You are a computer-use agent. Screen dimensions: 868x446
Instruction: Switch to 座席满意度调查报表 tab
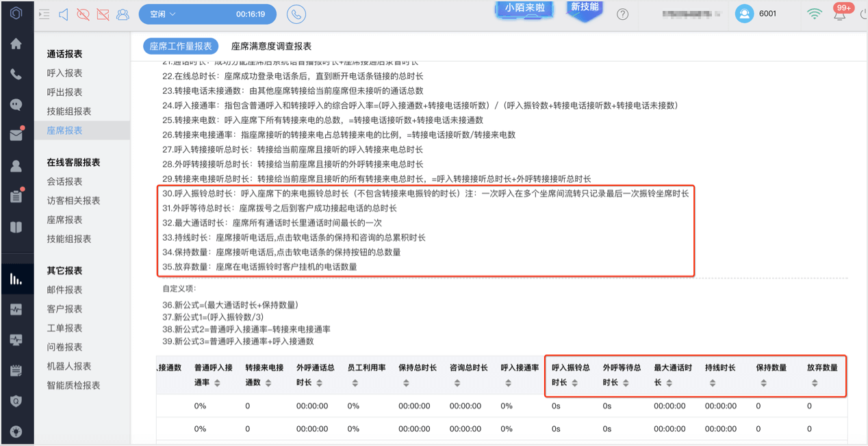[x=271, y=47]
